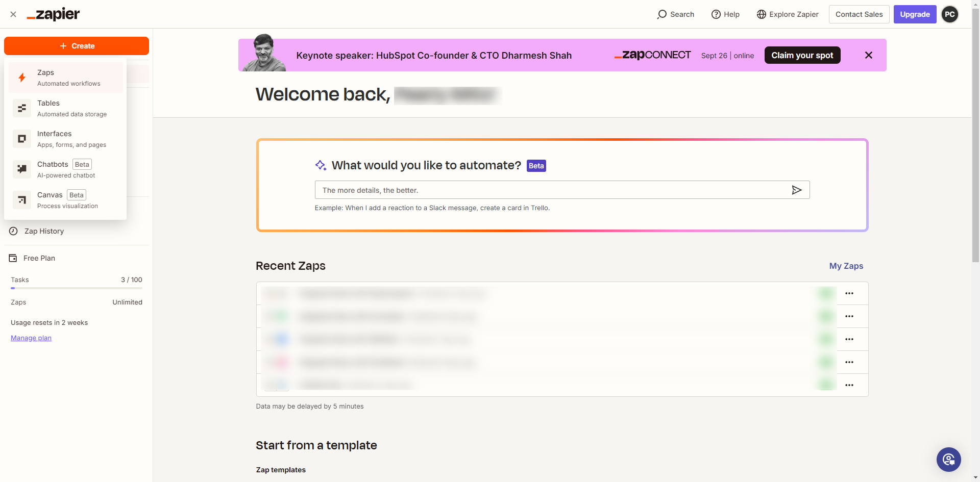980x482 pixels.
Task: Click the Interfaces icon in the menu
Action: tap(22, 139)
